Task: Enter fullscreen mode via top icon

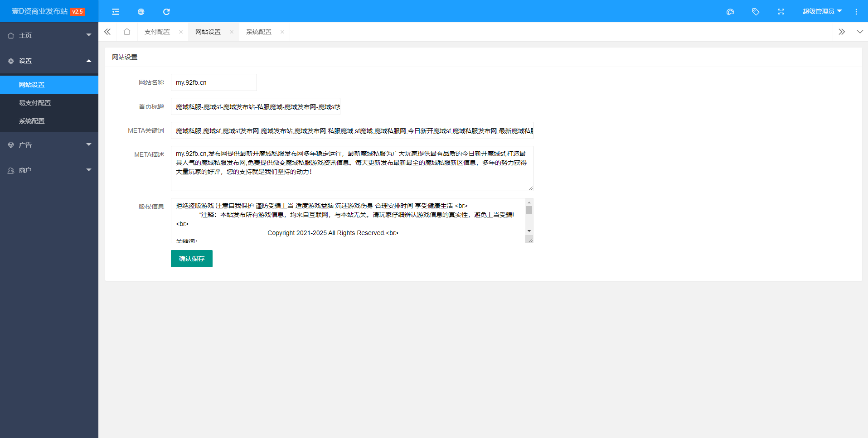Action: tap(781, 12)
